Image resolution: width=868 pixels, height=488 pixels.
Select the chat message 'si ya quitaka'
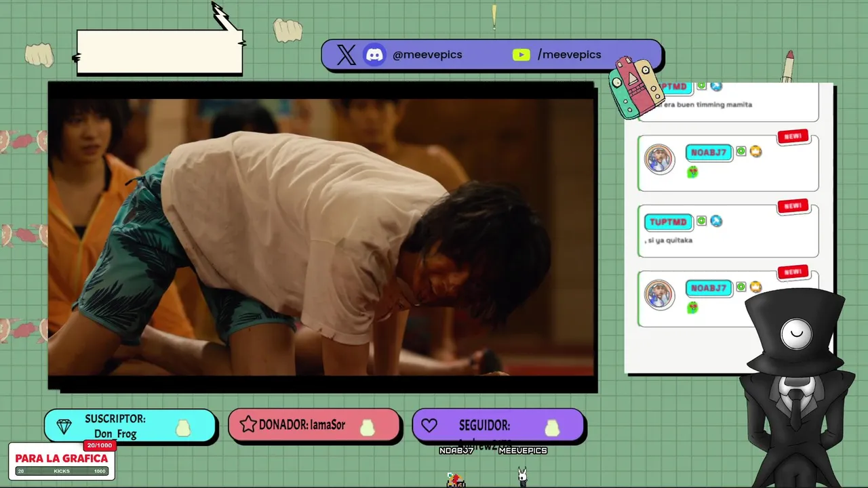(669, 240)
